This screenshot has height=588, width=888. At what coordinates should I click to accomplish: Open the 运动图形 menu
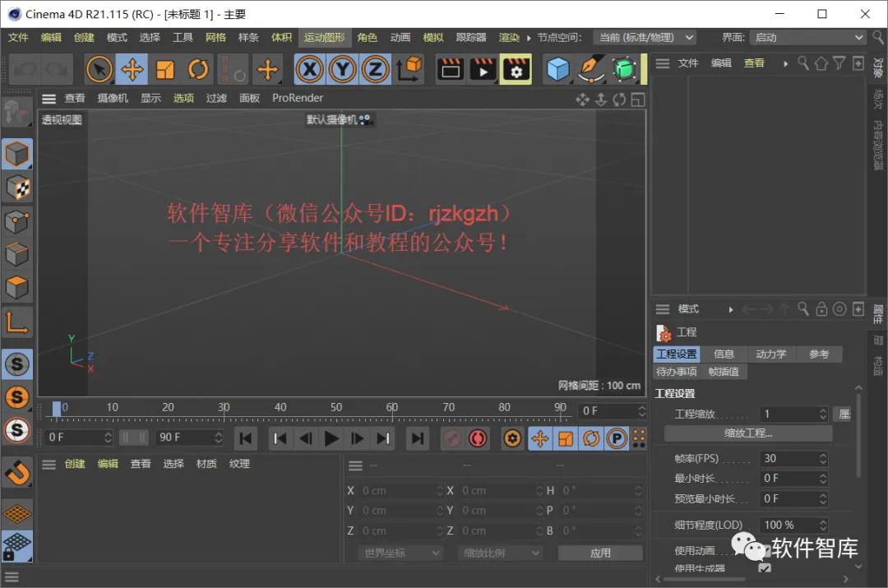tap(324, 37)
